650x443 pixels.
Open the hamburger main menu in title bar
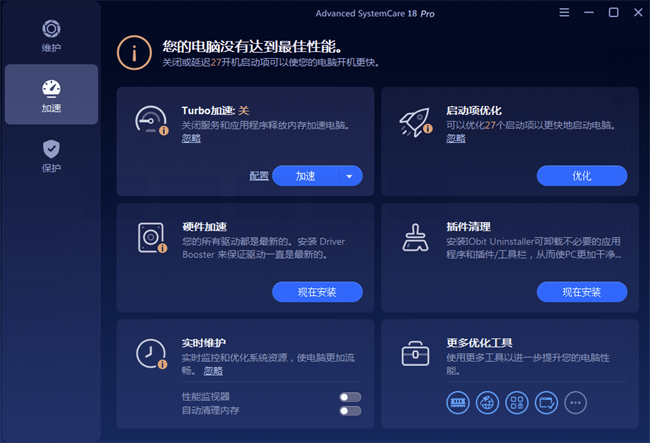[562, 13]
